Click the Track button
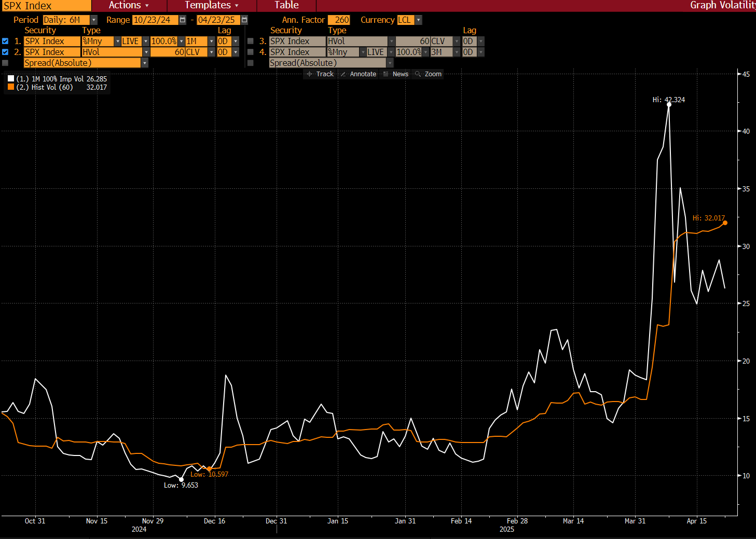The image size is (756, 539). [x=320, y=74]
